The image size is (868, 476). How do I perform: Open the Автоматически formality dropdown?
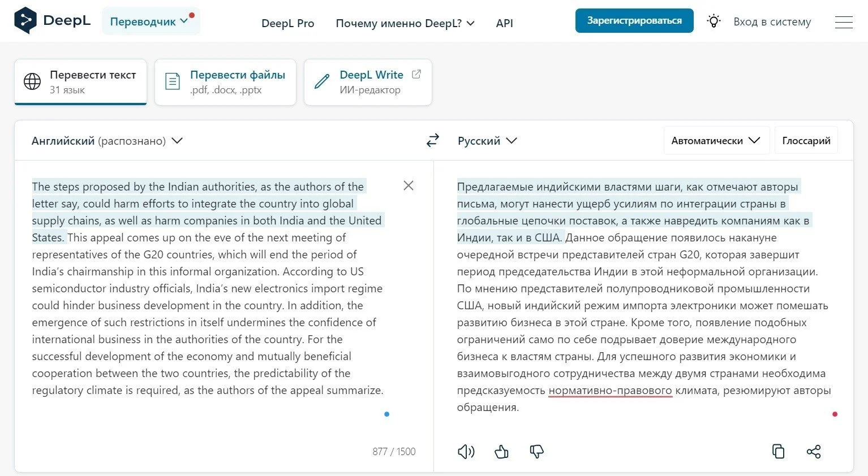click(x=716, y=141)
